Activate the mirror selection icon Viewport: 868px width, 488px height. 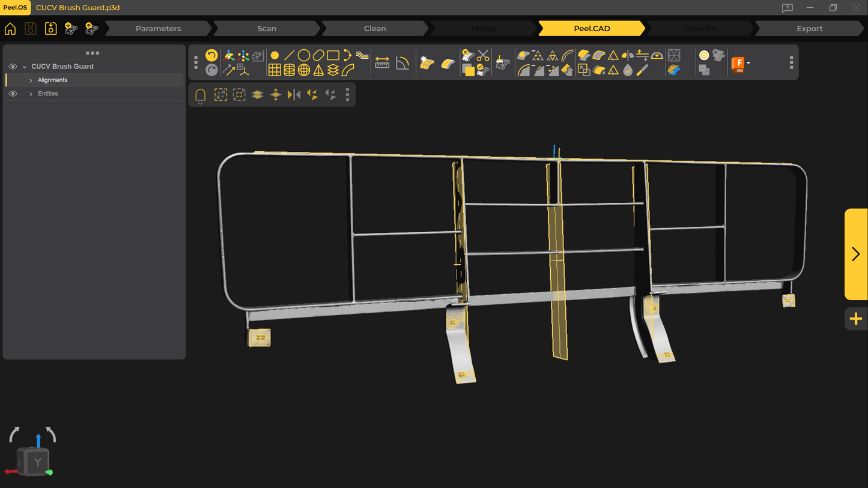[294, 95]
